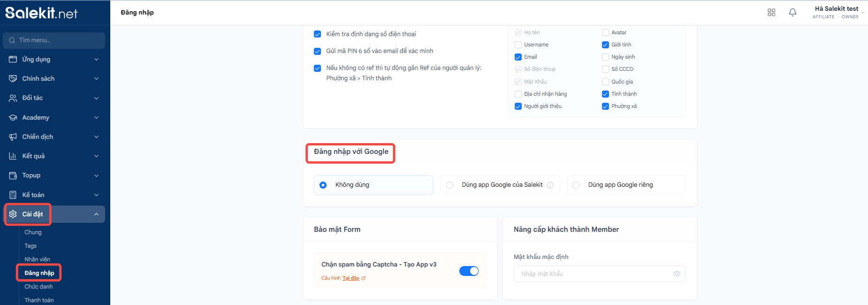The image size is (868, 305).
Task: Click the Kết quả bar chart icon
Action: 13,156
